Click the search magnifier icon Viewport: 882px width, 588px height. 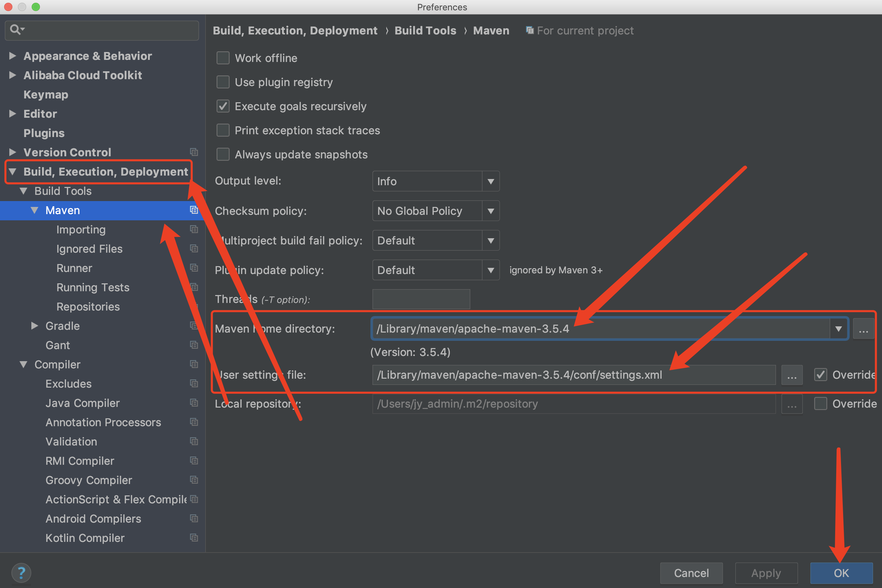(15, 29)
